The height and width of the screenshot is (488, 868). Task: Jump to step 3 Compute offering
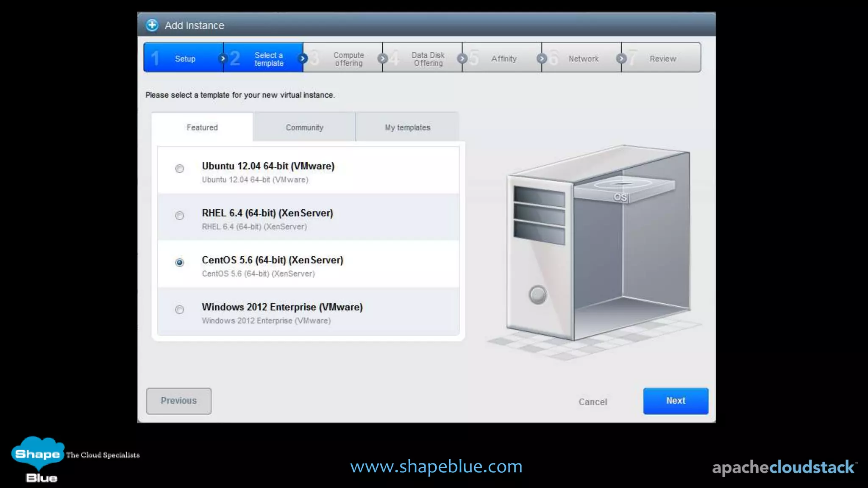pos(343,58)
